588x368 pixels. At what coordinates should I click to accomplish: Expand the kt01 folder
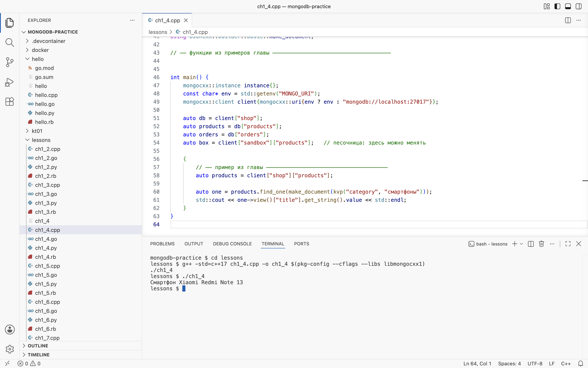81,131
